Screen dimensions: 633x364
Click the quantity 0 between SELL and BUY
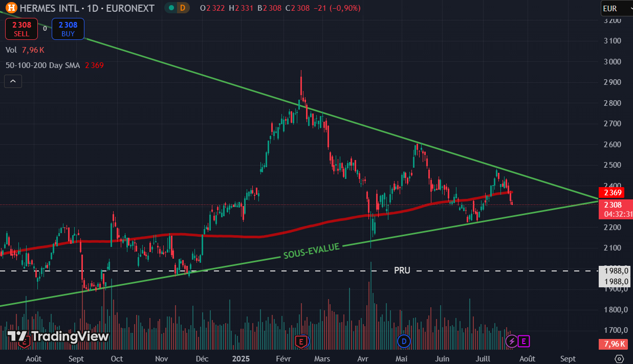pyautogui.click(x=45, y=29)
